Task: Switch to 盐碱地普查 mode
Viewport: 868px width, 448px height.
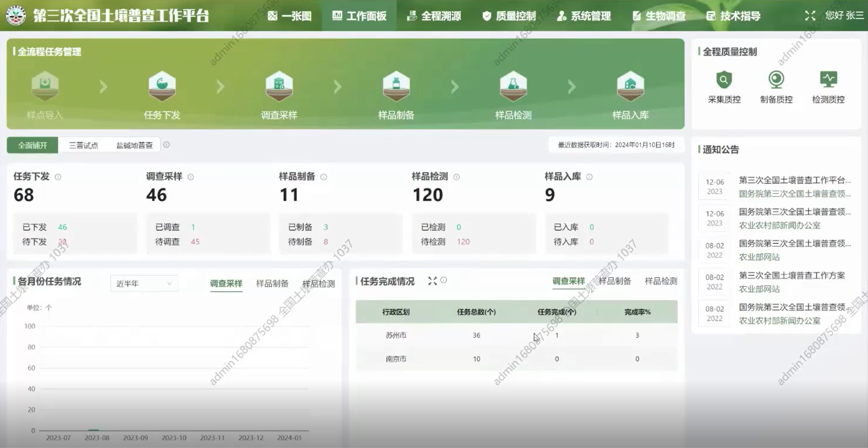Action: coord(134,145)
